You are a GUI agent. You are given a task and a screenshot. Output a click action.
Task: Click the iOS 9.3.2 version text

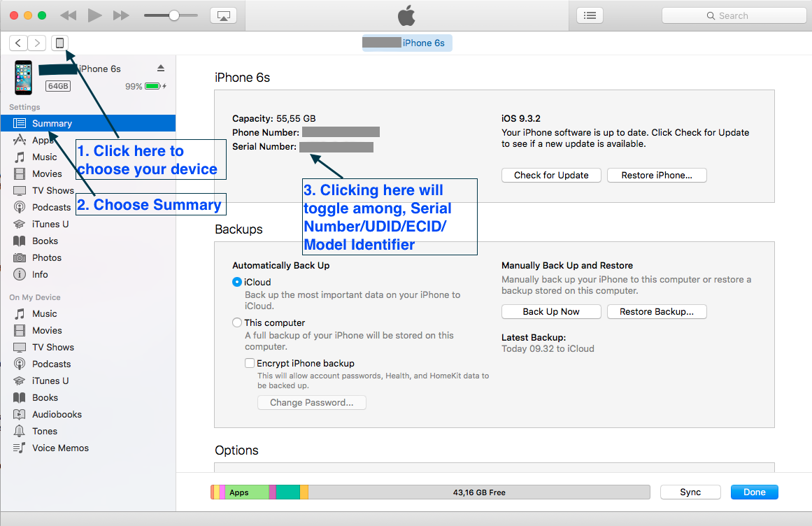[x=521, y=118]
